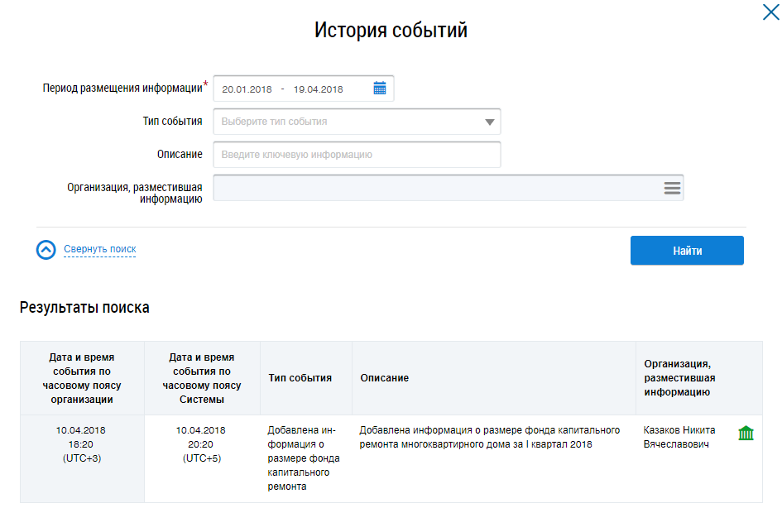Click the Тип события column header
This screenshot has height=532, width=782.
(x=300, y=378)
